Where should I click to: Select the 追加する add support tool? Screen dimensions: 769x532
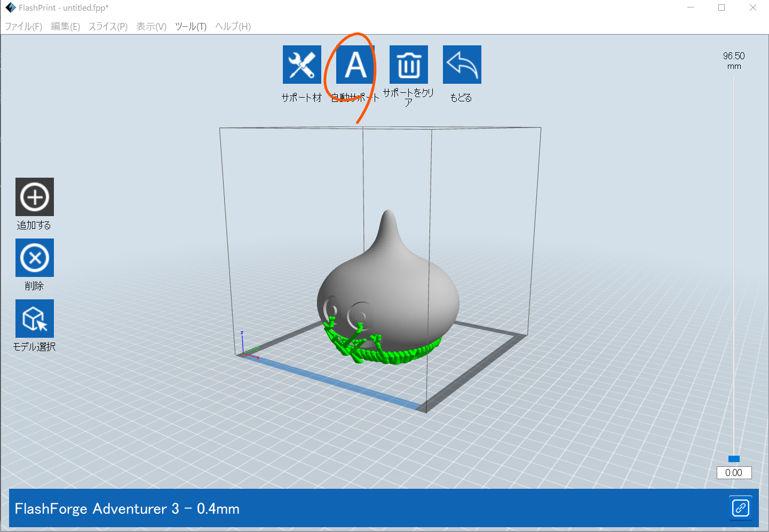35,197
